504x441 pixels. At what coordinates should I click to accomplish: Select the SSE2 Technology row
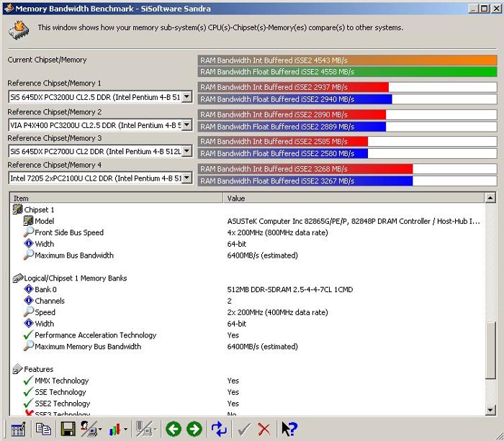tap(248, 404)
